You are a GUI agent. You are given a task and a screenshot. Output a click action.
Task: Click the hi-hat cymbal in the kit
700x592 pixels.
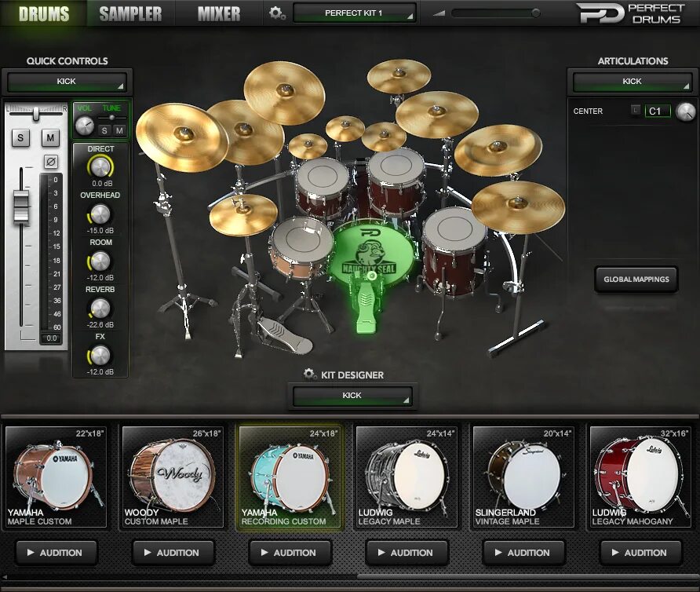tap(243, 214)
